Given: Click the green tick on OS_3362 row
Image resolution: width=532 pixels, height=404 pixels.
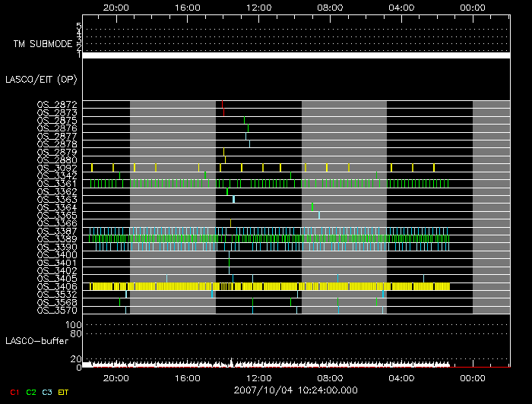Looking at the screenshot, I should point(227,191).
